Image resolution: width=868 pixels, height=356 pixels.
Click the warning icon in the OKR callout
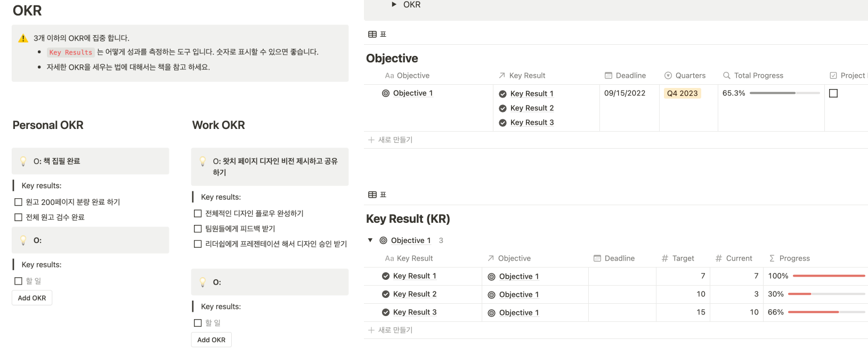tap(23, 38)
